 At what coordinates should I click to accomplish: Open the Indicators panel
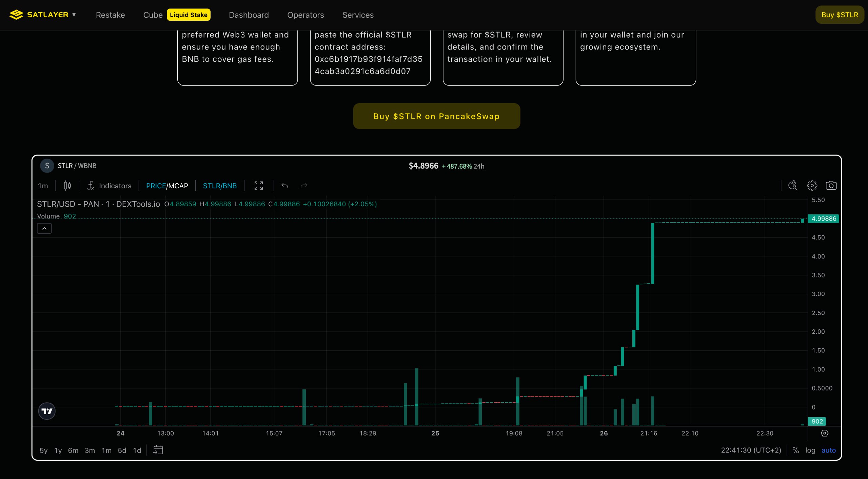click(x=109, y=186)
